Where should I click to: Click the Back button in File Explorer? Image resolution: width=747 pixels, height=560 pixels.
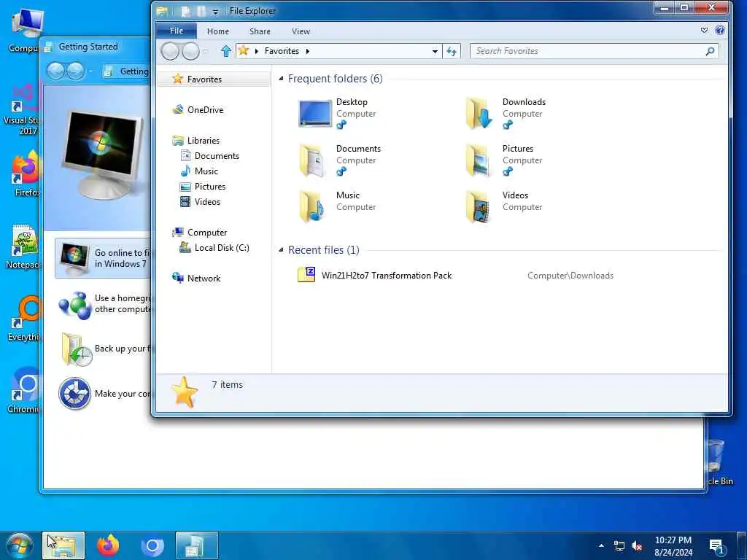(x=170, y=51)
